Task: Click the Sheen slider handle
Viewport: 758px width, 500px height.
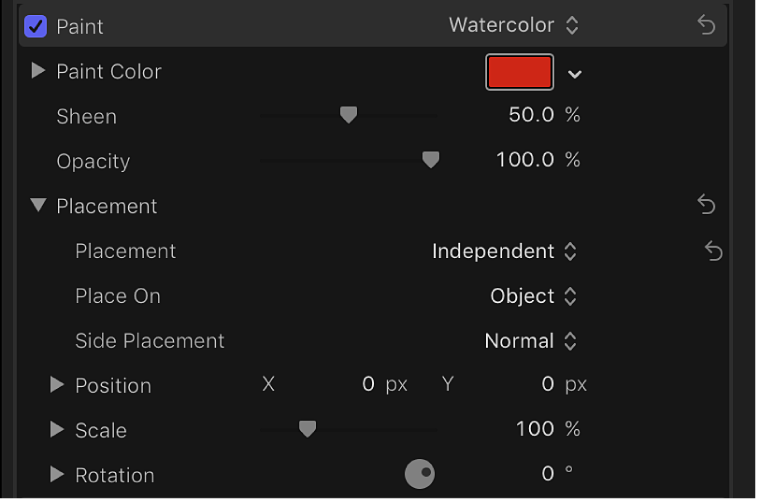Action: point(348,116)
